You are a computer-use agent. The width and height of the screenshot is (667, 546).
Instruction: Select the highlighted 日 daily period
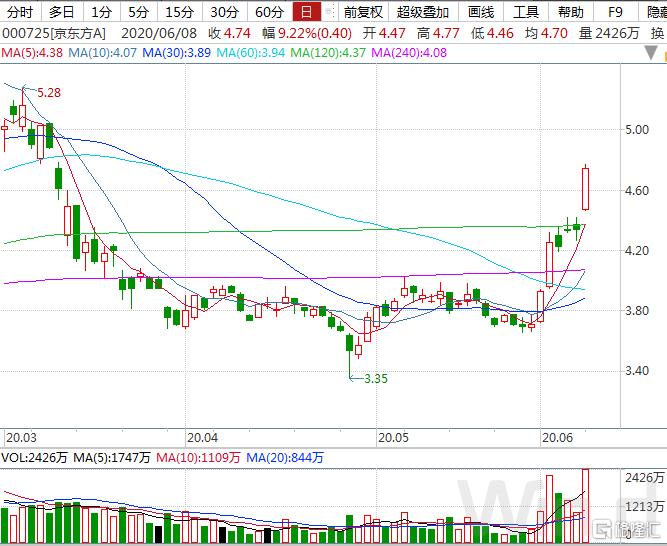306,11
